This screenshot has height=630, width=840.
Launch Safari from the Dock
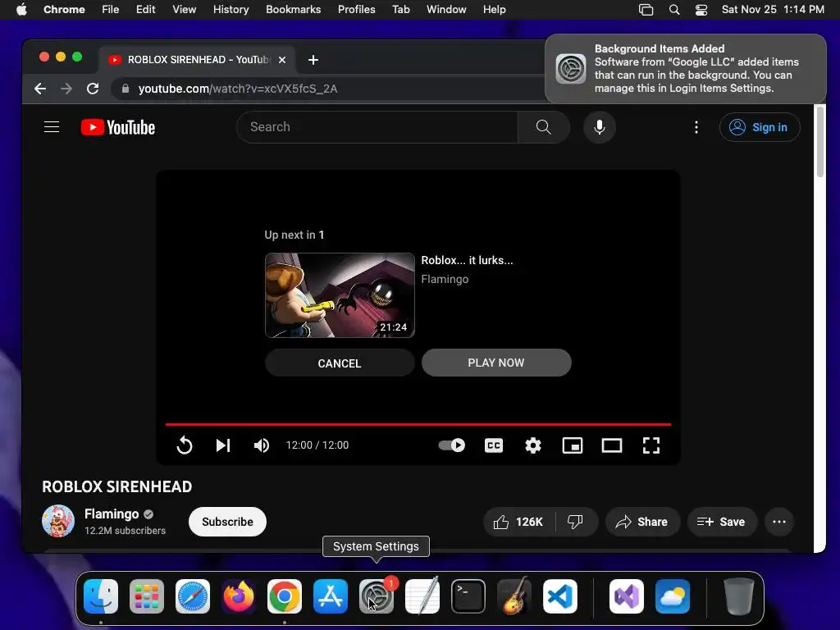click(192, 596)
